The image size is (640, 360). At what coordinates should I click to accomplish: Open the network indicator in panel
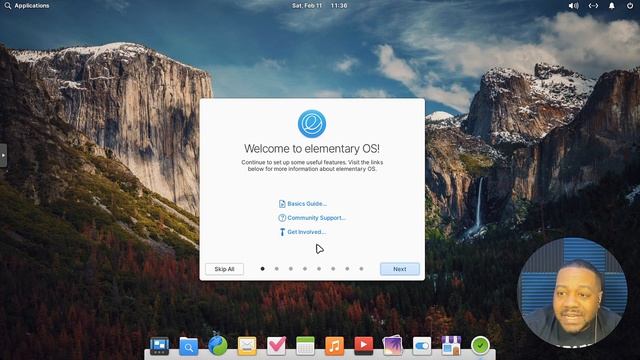[x=593, y=6]
